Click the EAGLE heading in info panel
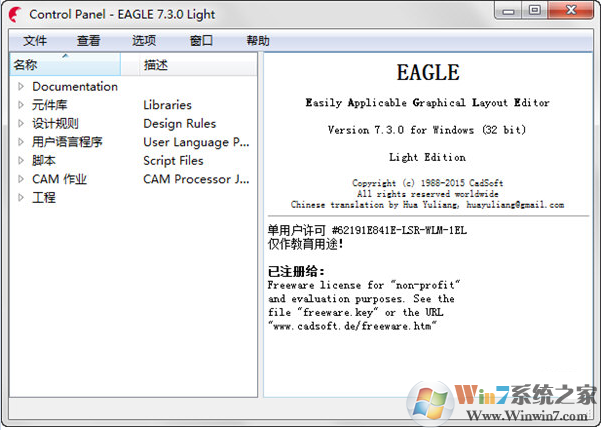Image resolution: width=604 pixels, height=430 pixels. 428,72
